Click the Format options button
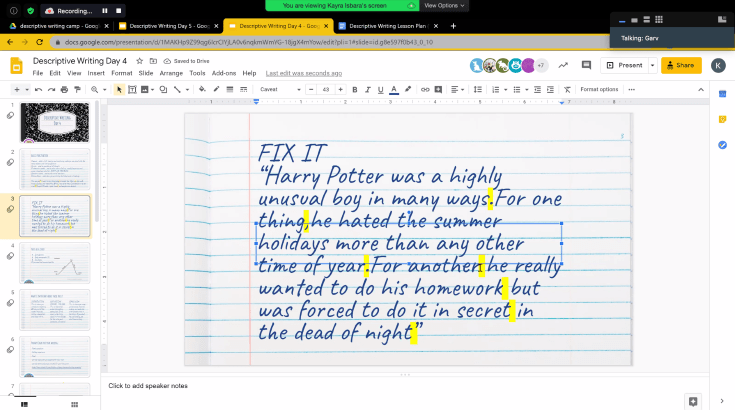 click(x=599, y=89)
